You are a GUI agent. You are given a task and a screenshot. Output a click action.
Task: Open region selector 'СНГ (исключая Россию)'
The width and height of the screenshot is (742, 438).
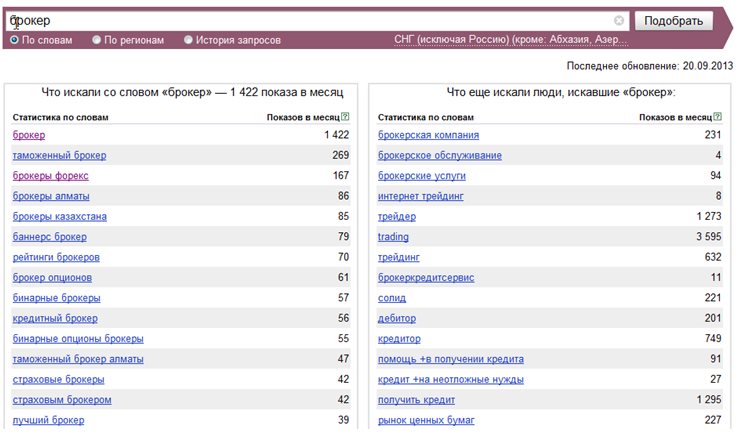point(511,40)
